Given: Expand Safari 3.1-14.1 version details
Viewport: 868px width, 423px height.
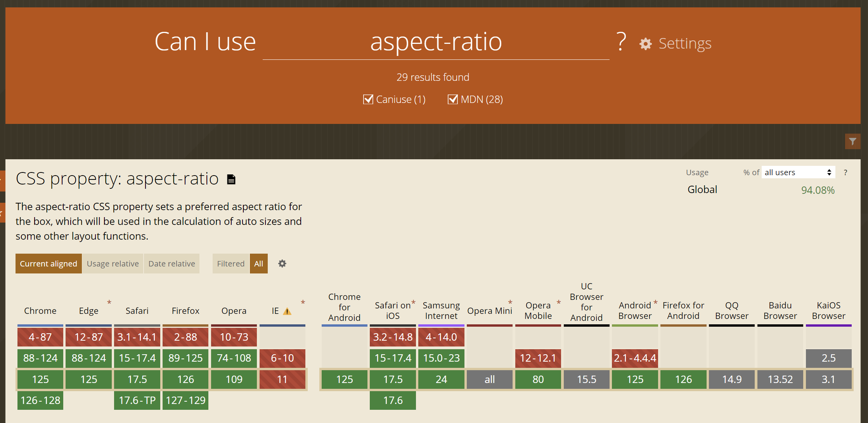Looking at the screenshot, I should [137, 337].
